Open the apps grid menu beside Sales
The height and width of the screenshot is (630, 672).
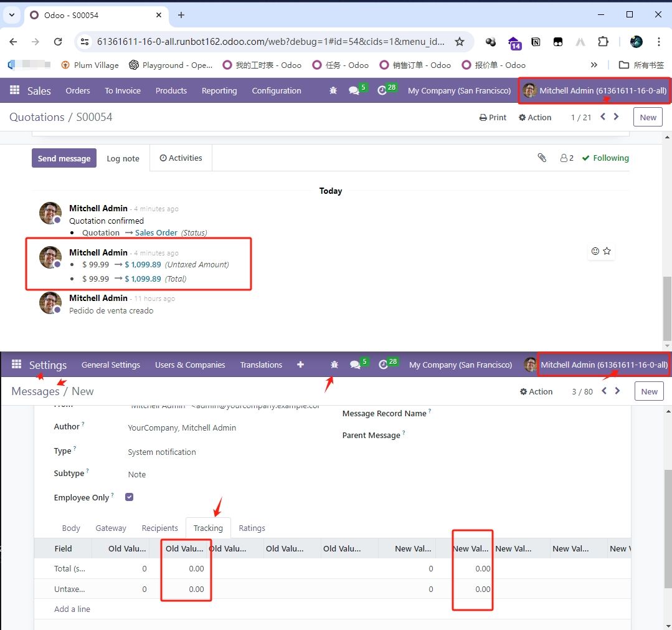click(x=14, y=90)
